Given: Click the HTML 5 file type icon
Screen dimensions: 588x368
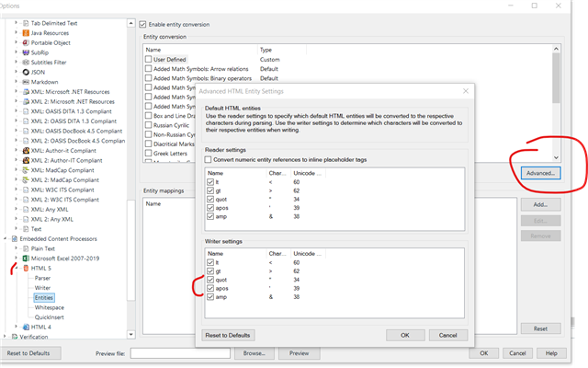Looking at the screenshot, I should point(26,268).
